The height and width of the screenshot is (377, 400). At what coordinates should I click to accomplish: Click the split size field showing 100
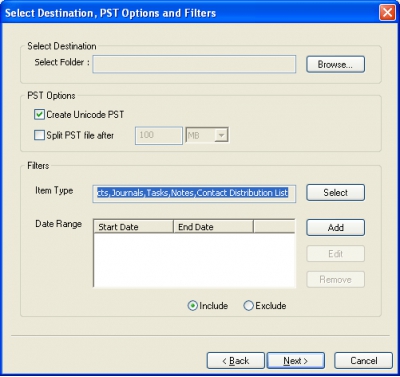click(159, 135)
